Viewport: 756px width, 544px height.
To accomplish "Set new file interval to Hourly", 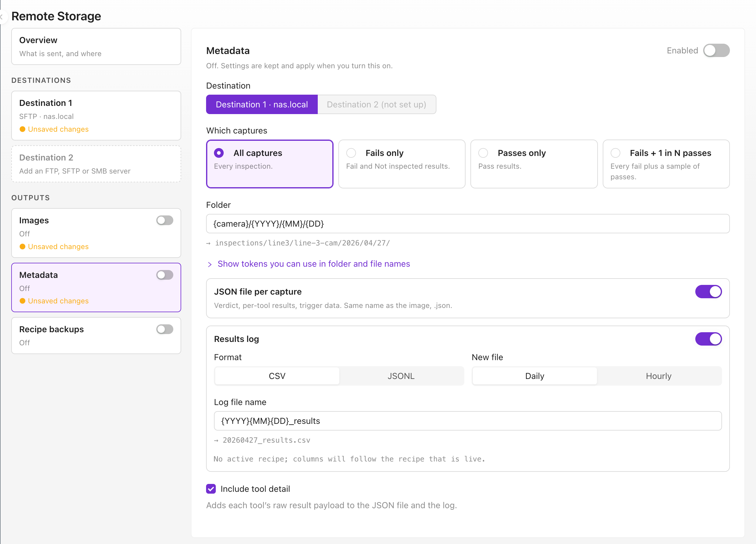I will [x=659, y=376].
